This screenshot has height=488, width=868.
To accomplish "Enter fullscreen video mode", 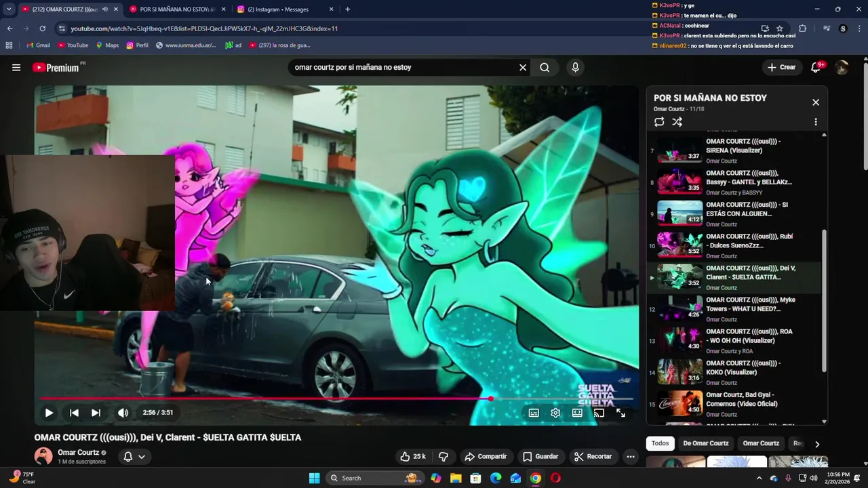I will point(620,413).
